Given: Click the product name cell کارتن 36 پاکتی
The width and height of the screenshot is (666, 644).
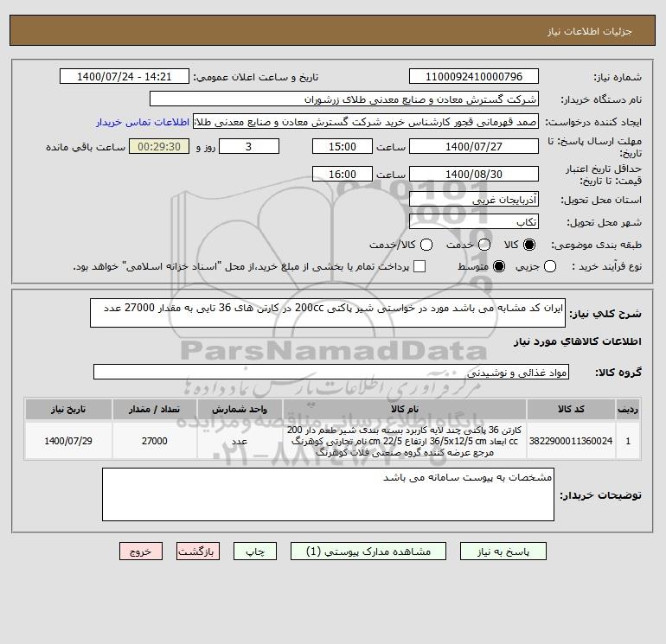Looking at the screenshot, I should tap(405, 441).
